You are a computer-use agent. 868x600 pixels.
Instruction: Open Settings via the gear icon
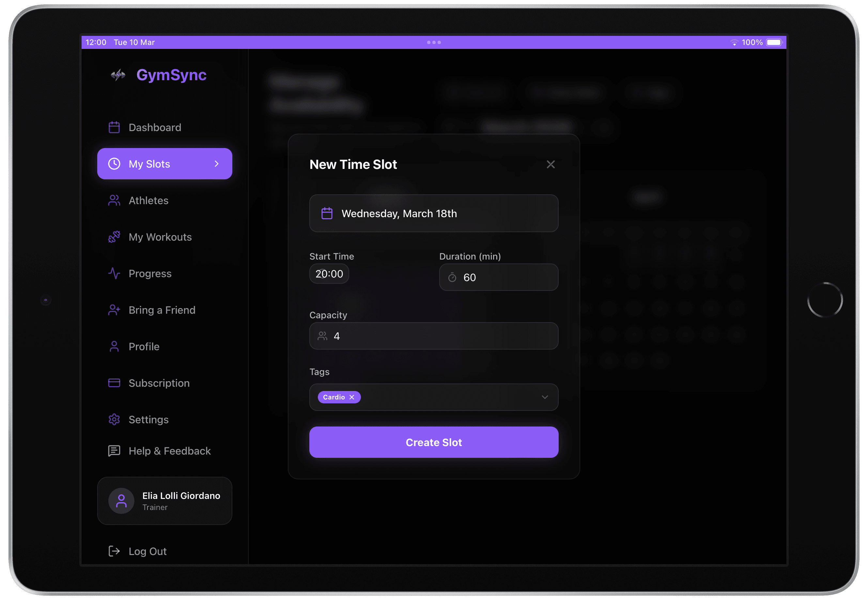point(114,419)
